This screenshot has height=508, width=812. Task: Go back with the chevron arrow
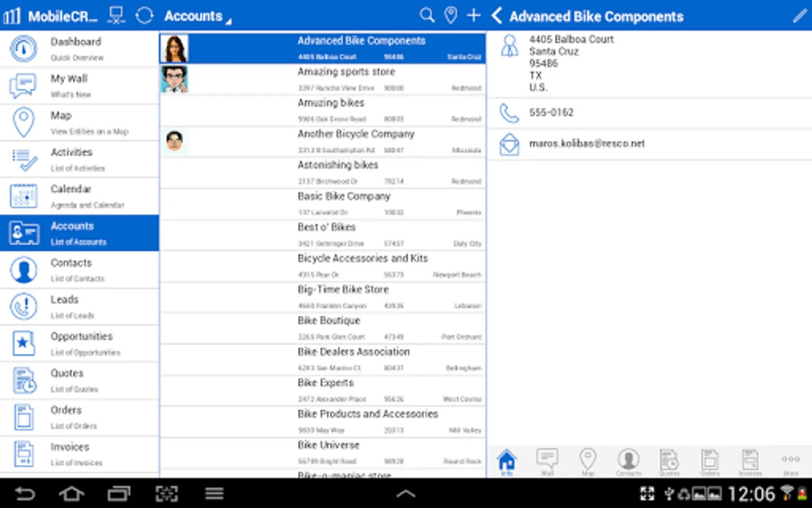[x=497, y=16]
